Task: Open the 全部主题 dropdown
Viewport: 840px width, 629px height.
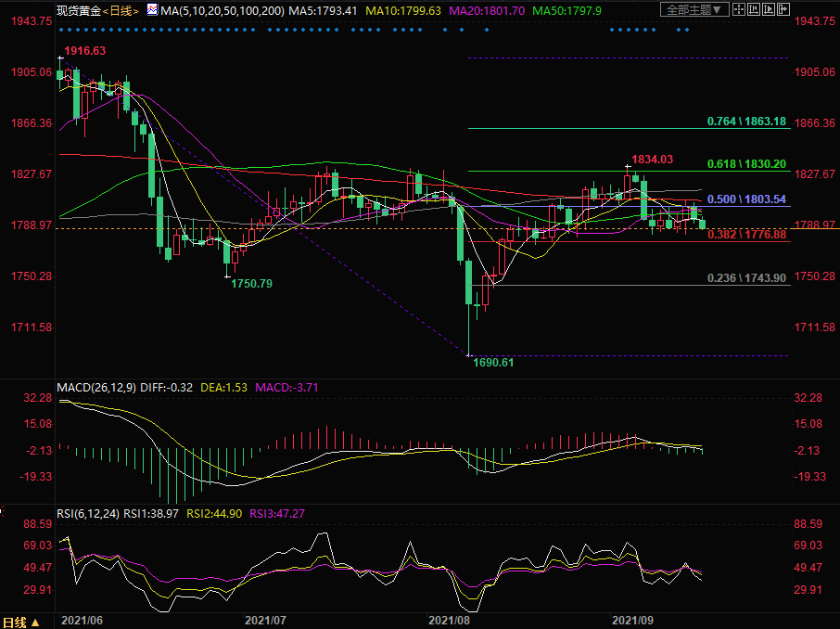Action: (x=692, y=10)
